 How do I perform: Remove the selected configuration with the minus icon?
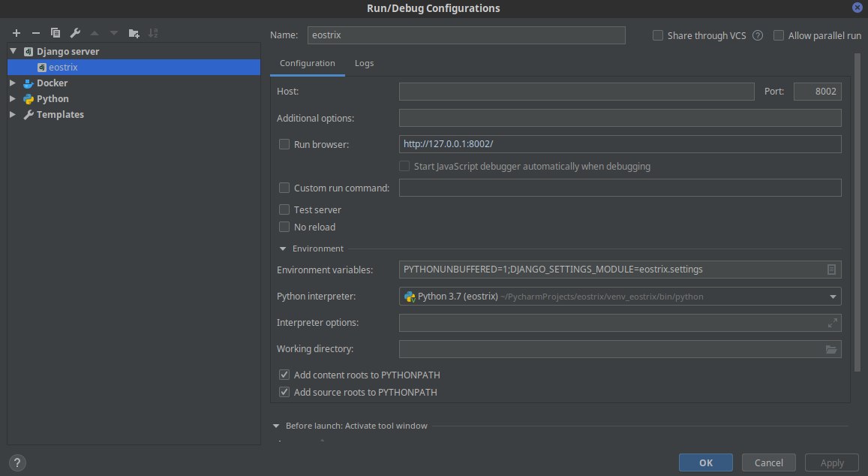36,33
